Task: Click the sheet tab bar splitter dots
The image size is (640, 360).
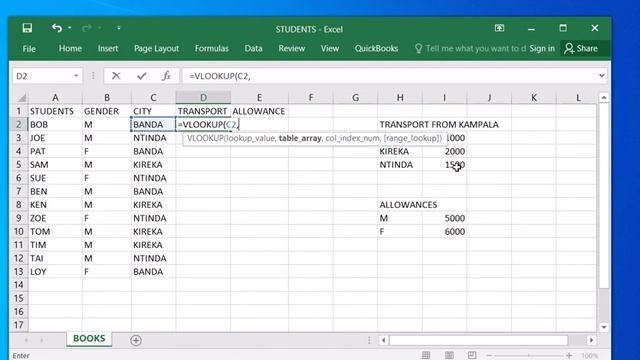Action: coord(369,340)
